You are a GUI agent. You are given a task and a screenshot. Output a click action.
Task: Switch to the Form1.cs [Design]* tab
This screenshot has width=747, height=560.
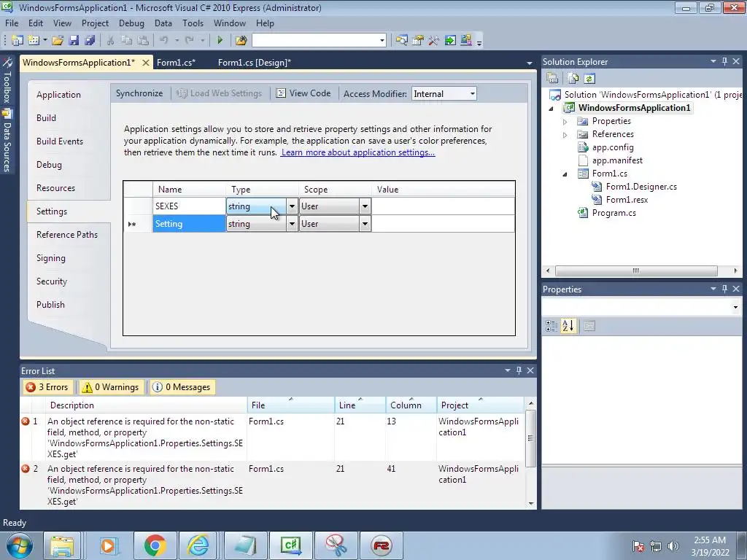pyautogui.click(x=255, y=63)
